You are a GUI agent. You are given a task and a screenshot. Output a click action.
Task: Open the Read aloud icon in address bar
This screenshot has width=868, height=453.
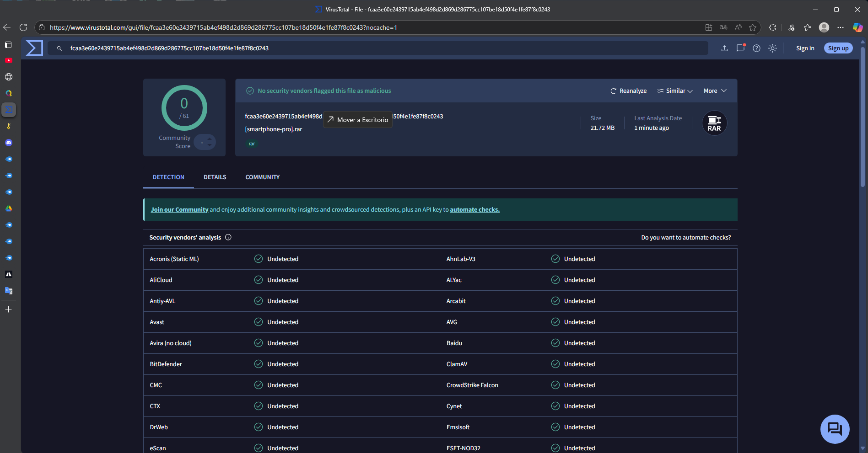point(738,27)
